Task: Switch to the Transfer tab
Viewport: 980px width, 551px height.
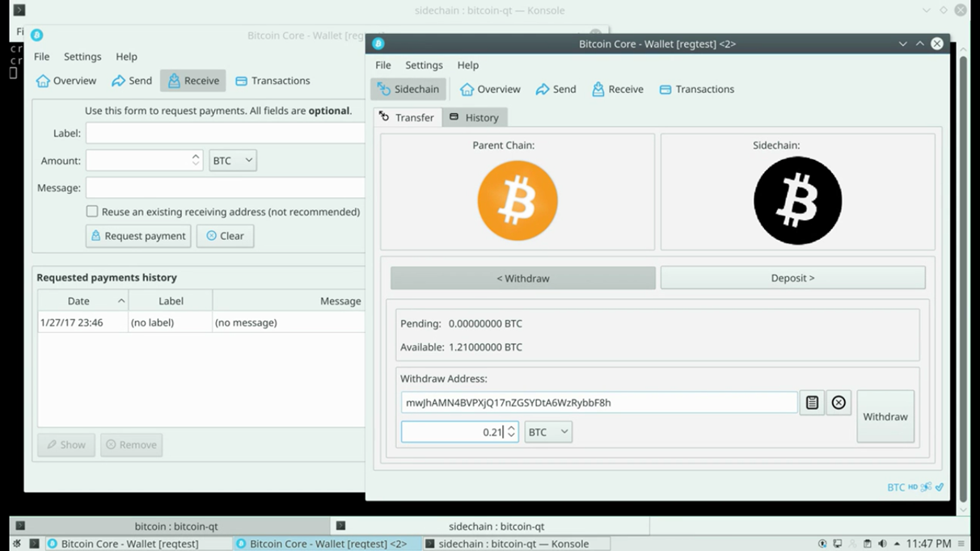Action: pyautogui.click(x=408, y=117)
